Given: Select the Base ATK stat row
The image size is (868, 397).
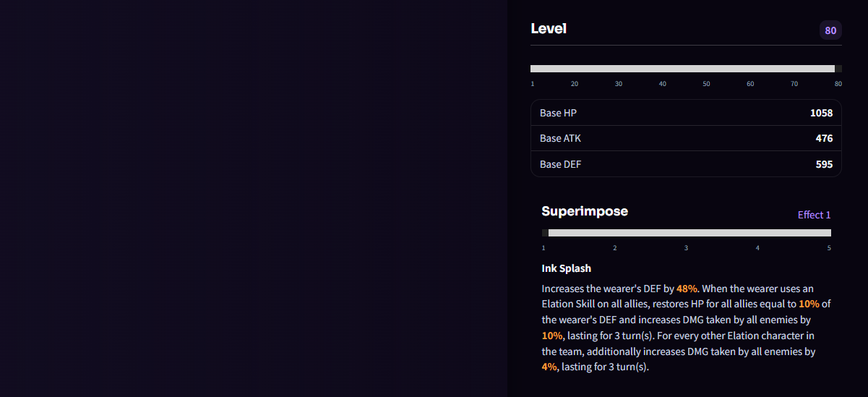Looking at the screenshot, I should [686, 138].
